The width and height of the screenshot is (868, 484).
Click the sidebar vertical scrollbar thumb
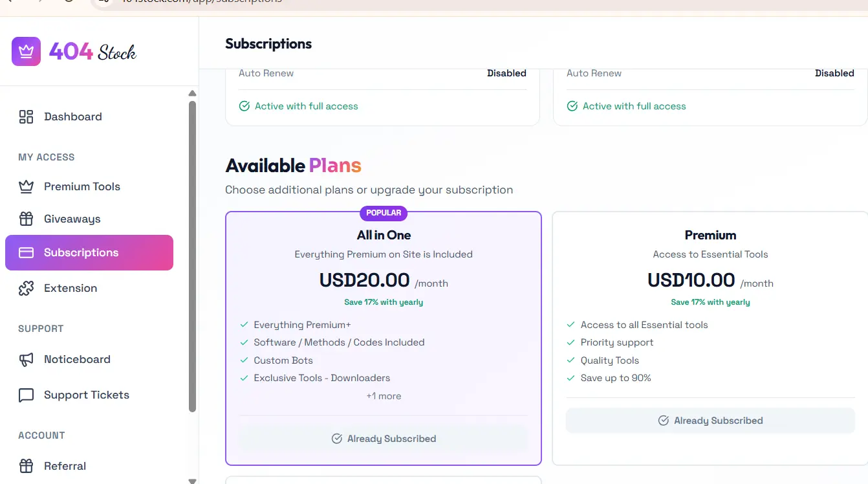[192, 256]
